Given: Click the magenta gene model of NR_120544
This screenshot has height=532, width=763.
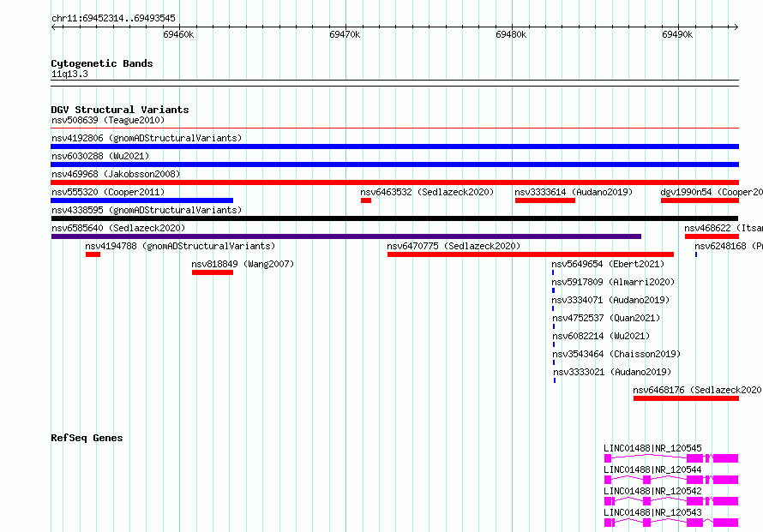Looking at the screenshot, I should pyautogui.click(x=671, y=480).
